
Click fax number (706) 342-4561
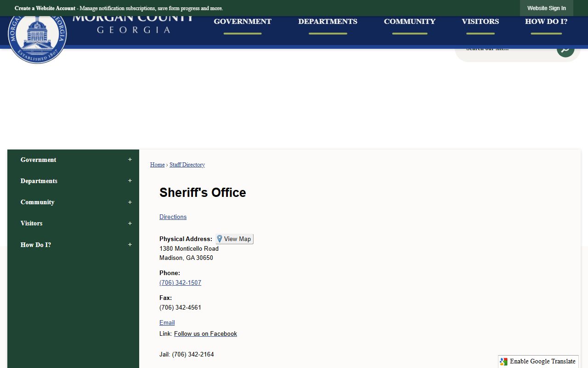[180, 308]
